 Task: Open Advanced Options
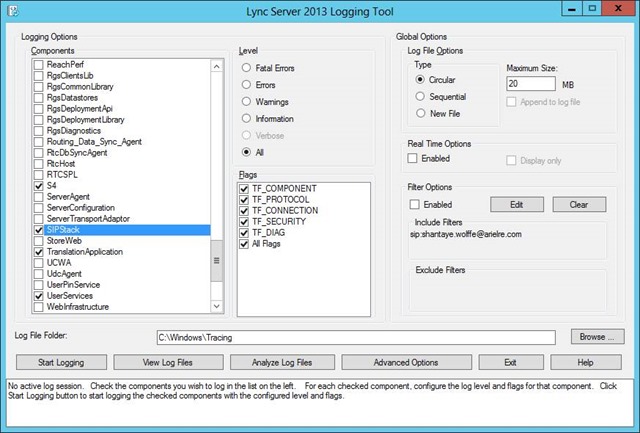[406, 362]
